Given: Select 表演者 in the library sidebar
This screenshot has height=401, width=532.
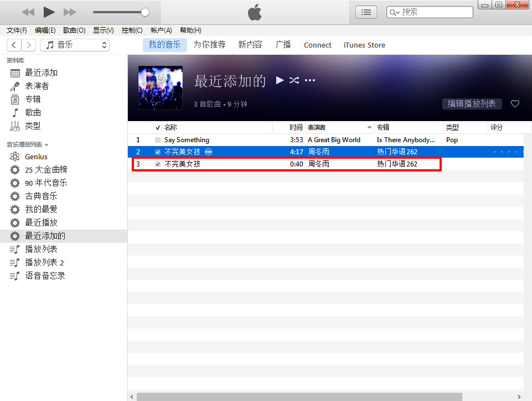Looking at the screenshot, I should [37, 86].
